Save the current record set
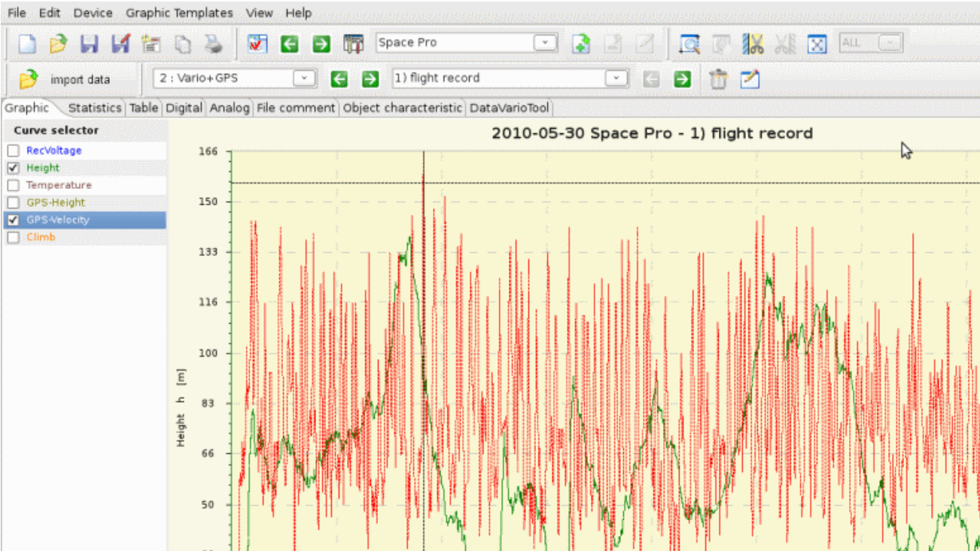Screen dimensions: 980x551 [90, 44]
